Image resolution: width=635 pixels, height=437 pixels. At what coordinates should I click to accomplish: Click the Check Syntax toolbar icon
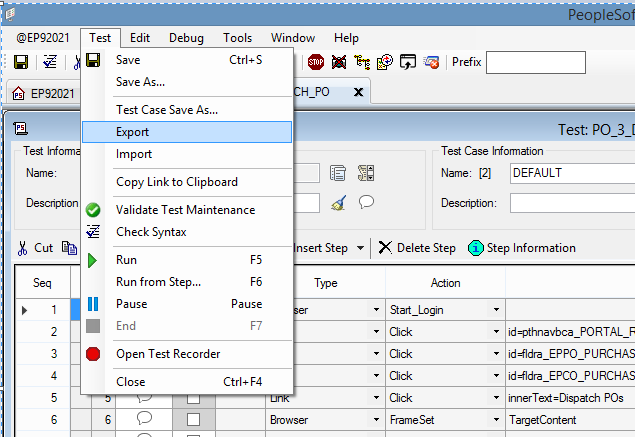[x=49, y=62]
